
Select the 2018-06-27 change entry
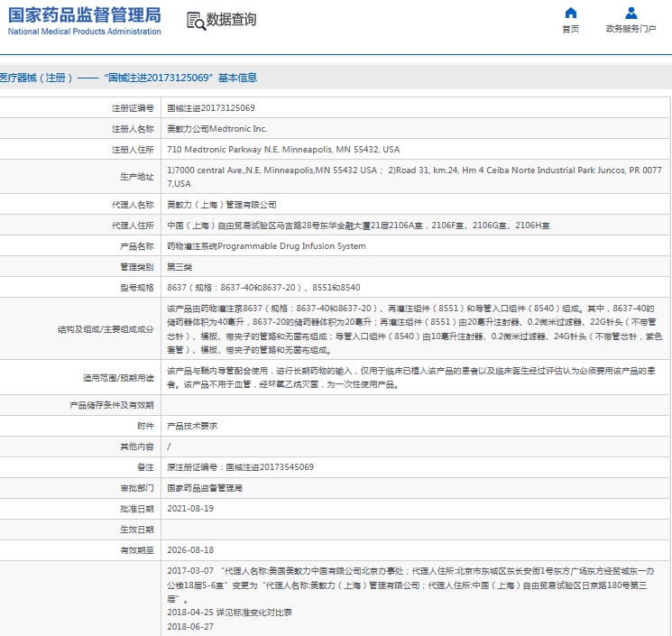tap(190, 627)
